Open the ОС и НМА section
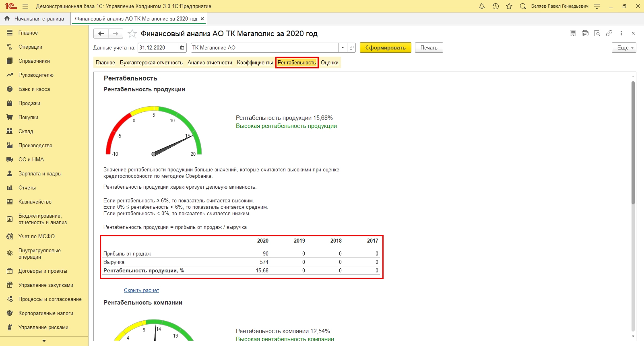Screen dimensions: 644x346 (x=44, y=160)
